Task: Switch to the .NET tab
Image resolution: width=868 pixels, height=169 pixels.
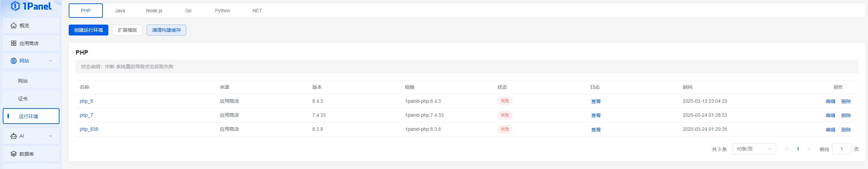Action: click(257, 11)
